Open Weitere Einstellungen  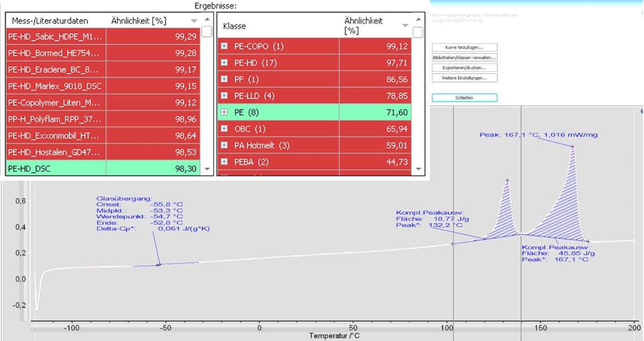click(x=464, y=77)
